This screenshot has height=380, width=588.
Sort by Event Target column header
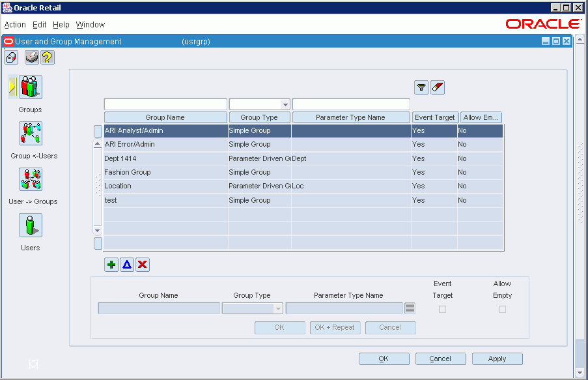pos(435,117)
